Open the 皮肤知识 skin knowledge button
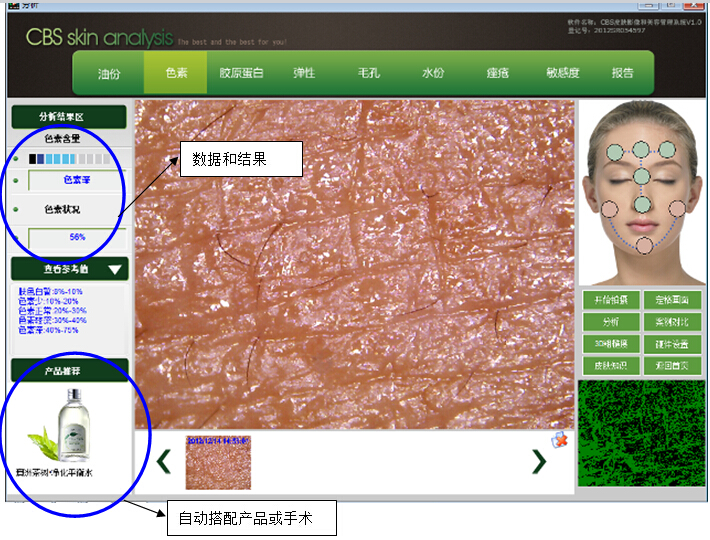The image size is (710, 540). click(x=611, y=366)
